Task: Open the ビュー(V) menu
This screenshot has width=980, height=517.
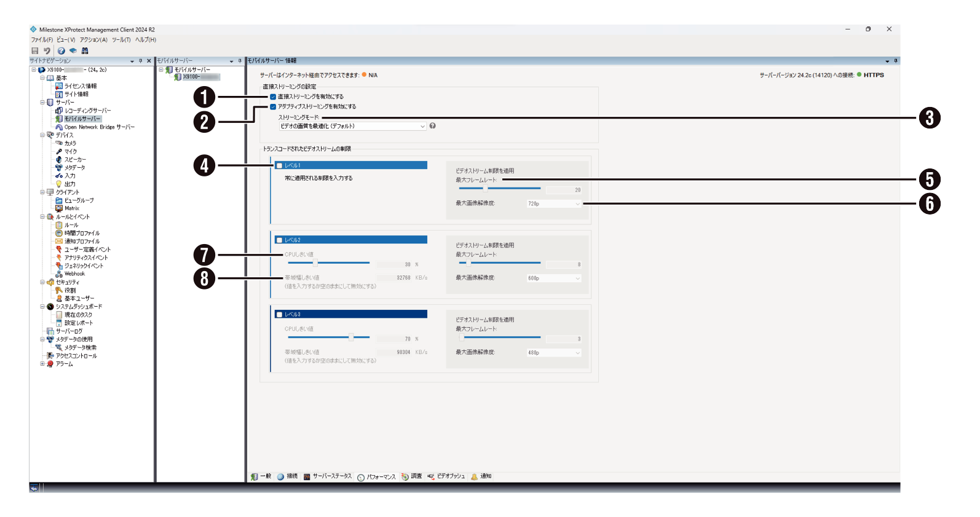Action: pos(66,40)
